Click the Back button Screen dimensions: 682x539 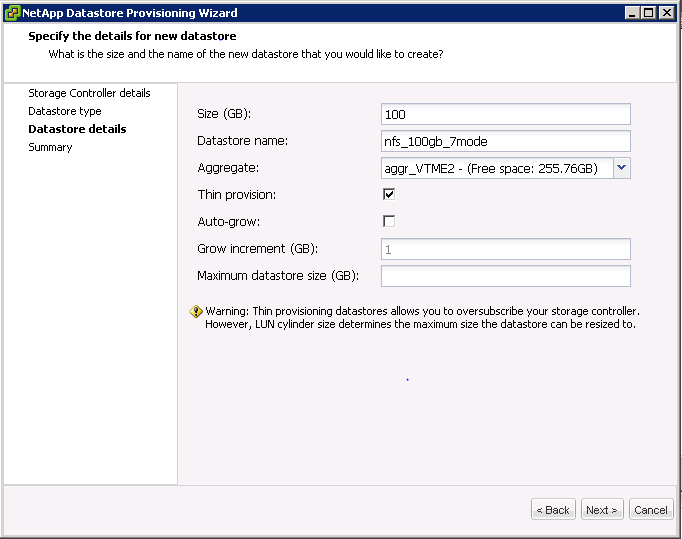click(553, 509)
